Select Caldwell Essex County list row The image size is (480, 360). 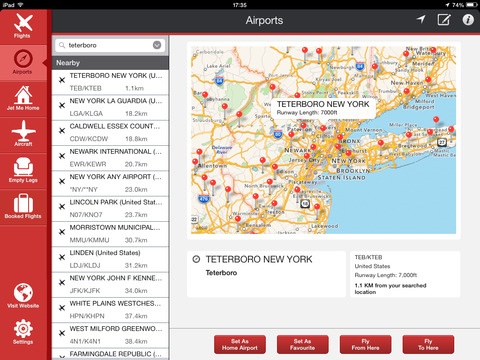(110, 133)
